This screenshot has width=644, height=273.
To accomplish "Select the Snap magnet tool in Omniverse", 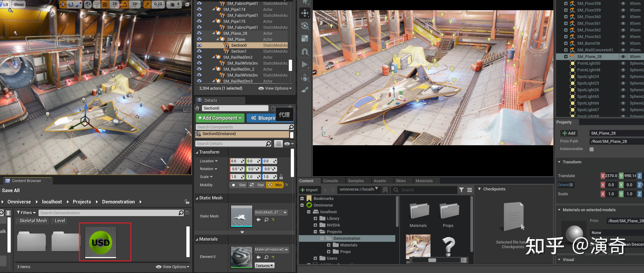I will coord(305,52).
